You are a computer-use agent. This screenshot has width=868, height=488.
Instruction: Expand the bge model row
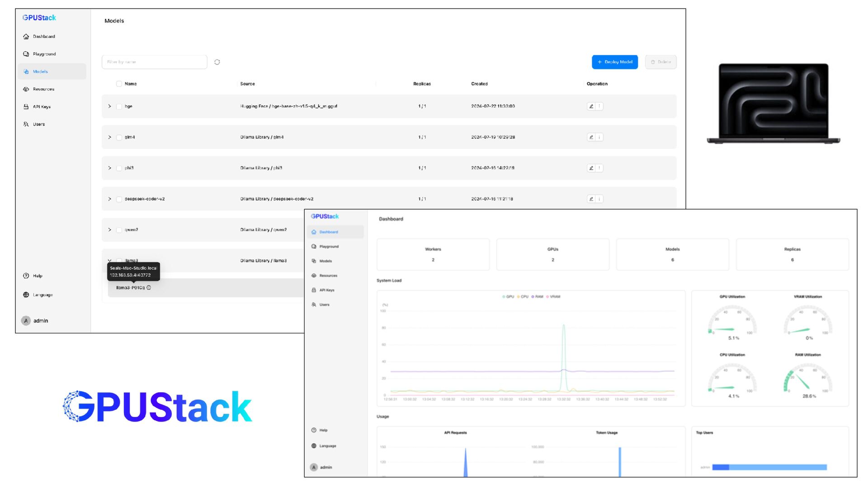click(109, 106)
